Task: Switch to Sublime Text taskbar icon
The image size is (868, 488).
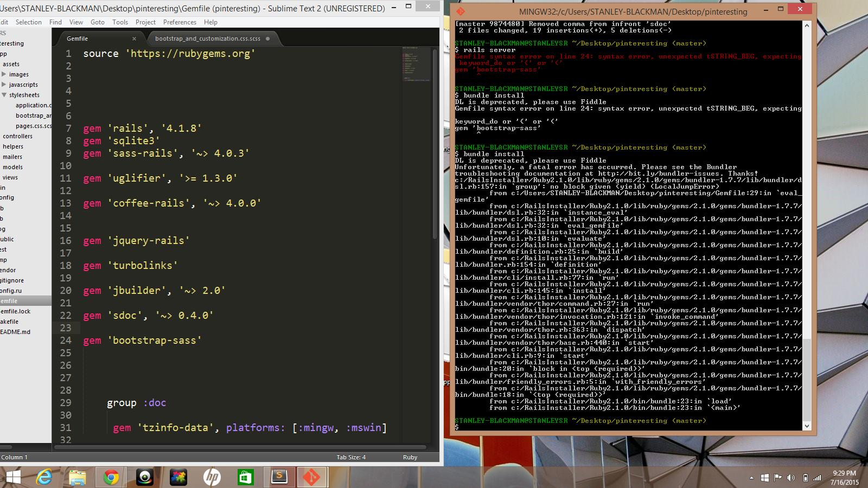Action: tap(279, 478)
